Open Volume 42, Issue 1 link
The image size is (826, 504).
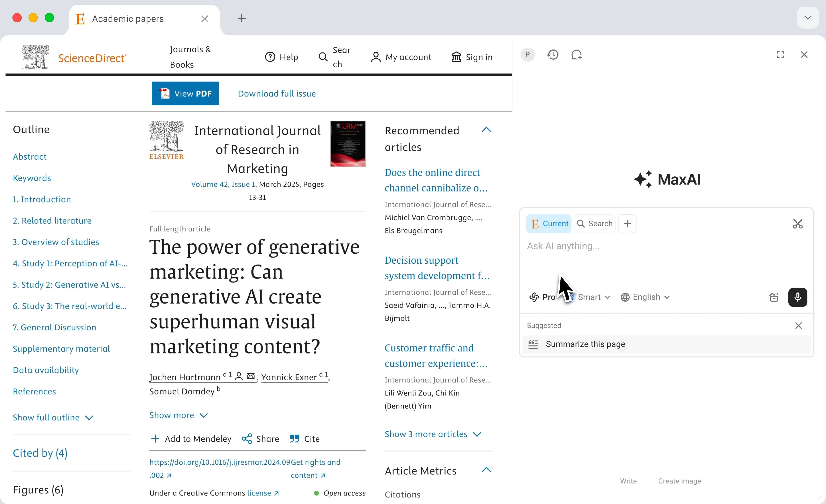pyautogui.click(x=223, y=184)
